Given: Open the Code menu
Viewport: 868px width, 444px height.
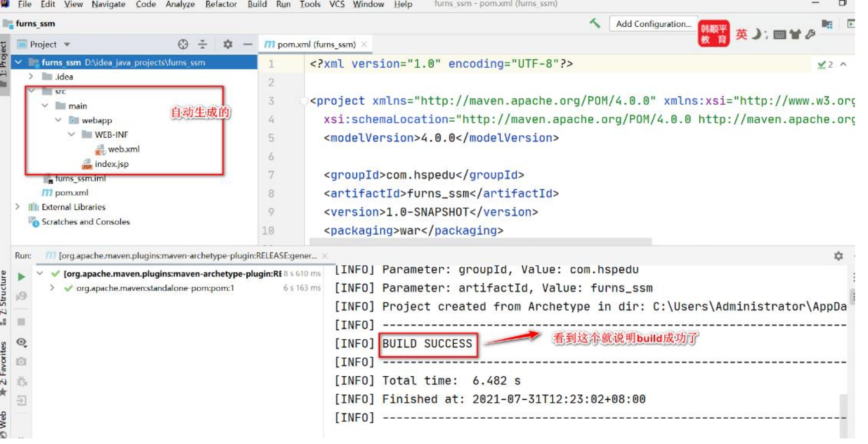Looking at the screenshot, I should pyautogui.click(x=146, y=4).
